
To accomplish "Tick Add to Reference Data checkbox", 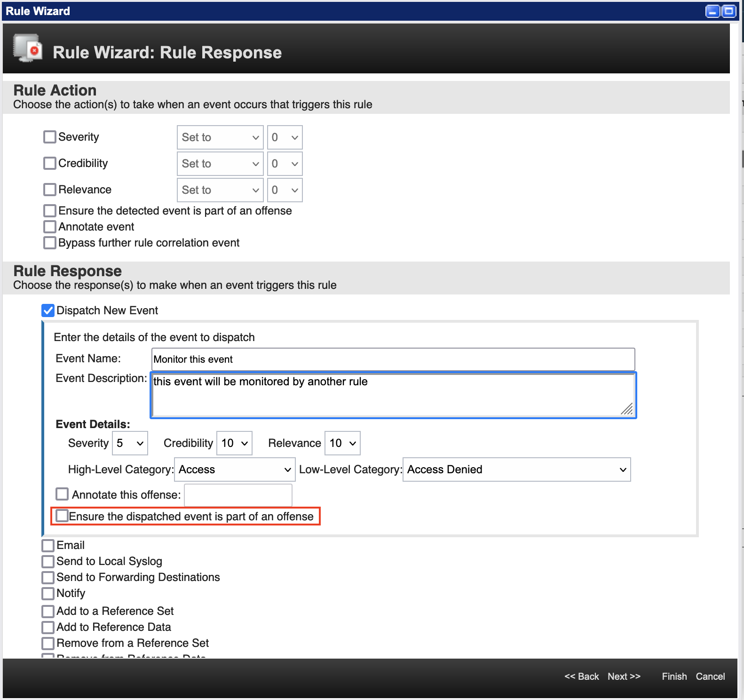I will pyautogui.click(x=48, y=628).
